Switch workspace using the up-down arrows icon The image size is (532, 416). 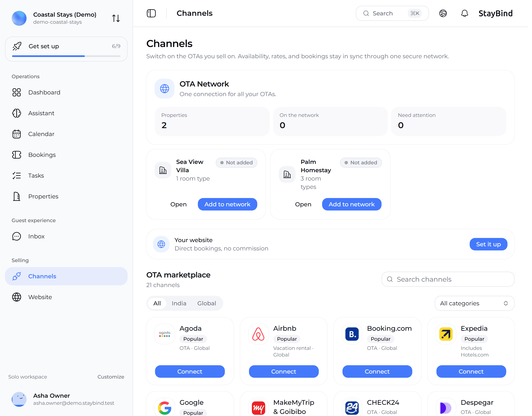[116, 18]
